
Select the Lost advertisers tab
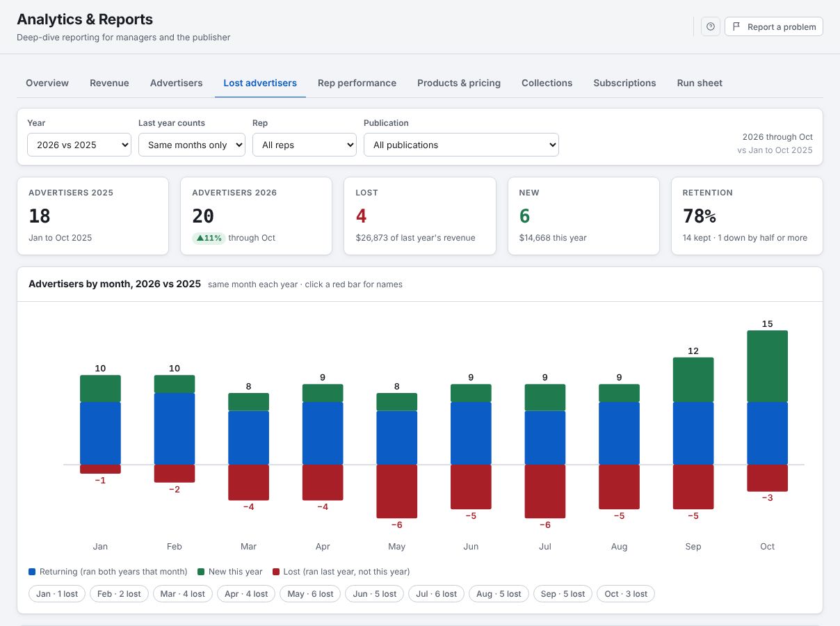[260, 83]
